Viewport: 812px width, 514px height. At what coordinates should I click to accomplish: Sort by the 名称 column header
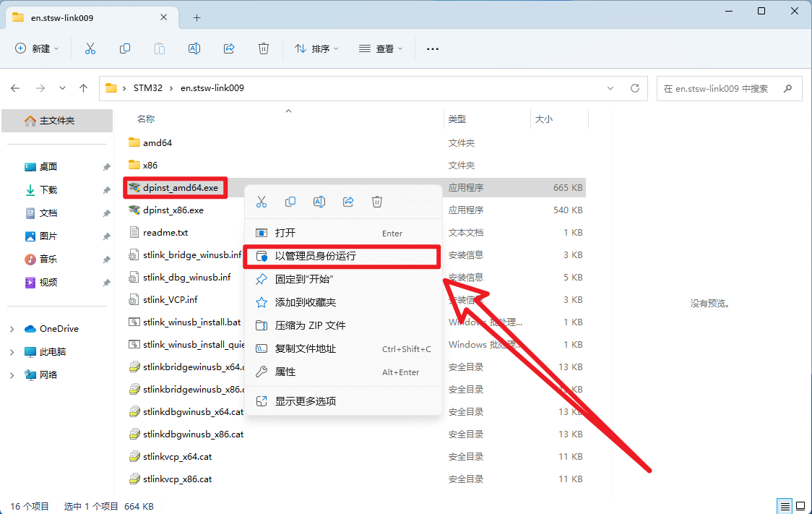pyautogui.click(x=146, y=119)
